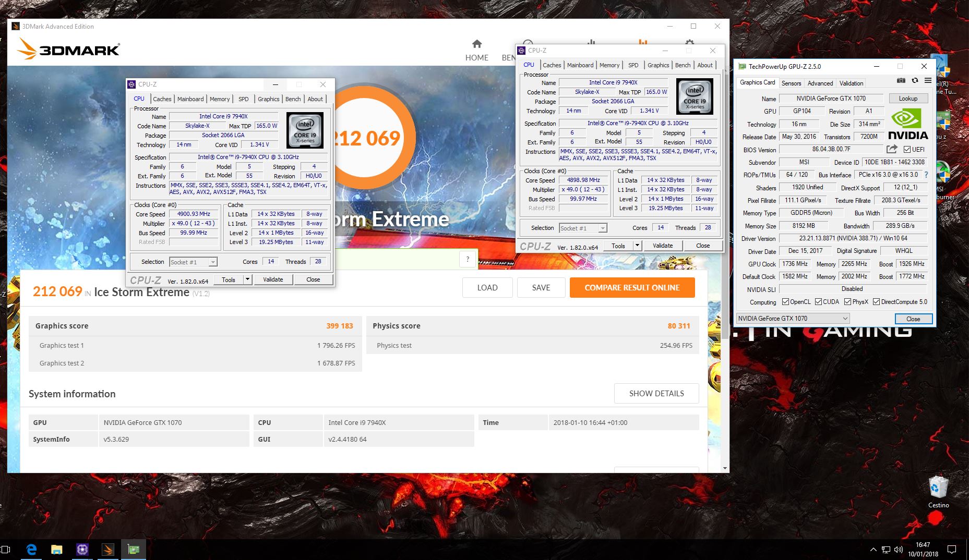Screen dimensions: 969x560
Task: Click the Graphics score value 399 183
Action: (x=340, y=326)
